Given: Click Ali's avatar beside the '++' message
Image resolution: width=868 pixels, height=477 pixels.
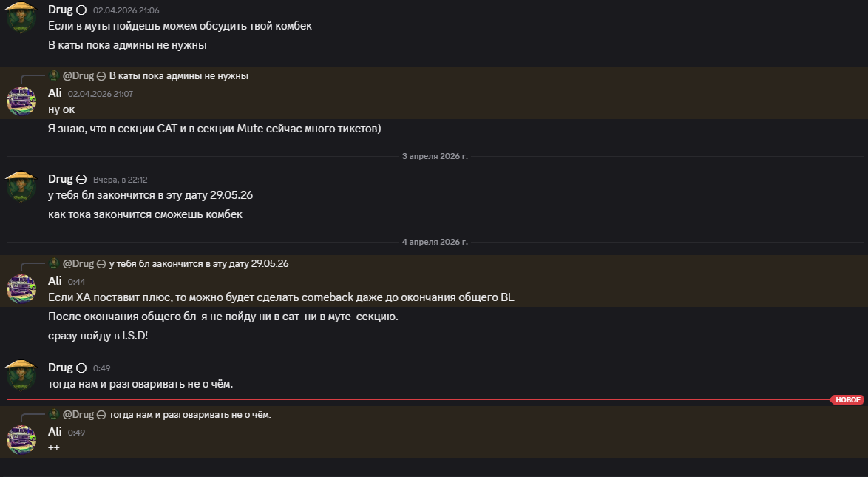Looking at the screenshot, I should [x=21, y=439].
